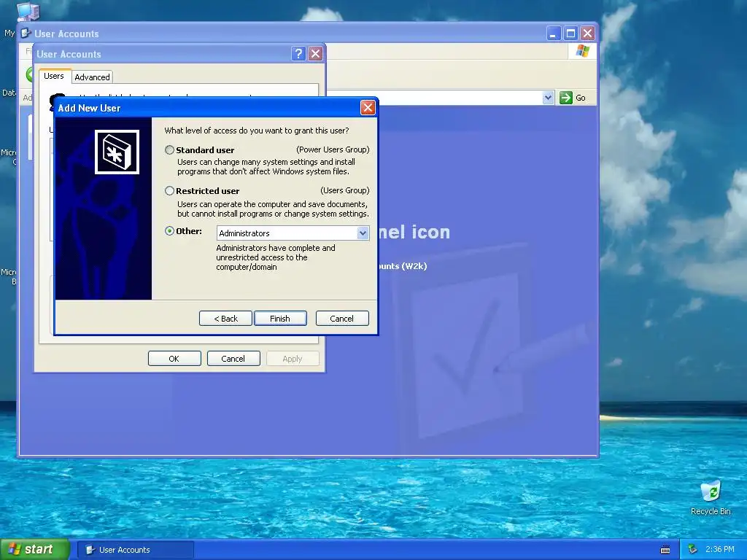Maximize the User Accounts explorer window
Viewport: 747px width, 560px height.
[570, 34]
